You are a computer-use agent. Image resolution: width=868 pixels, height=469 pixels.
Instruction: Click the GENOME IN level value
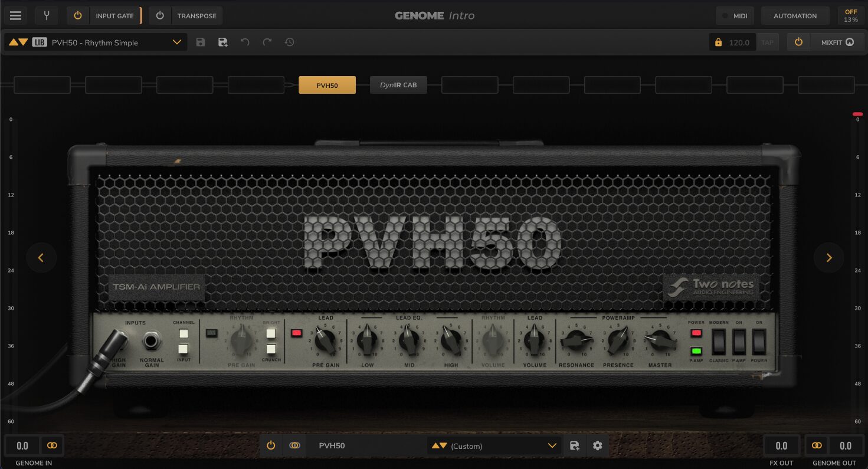click(x=22, y=446)
